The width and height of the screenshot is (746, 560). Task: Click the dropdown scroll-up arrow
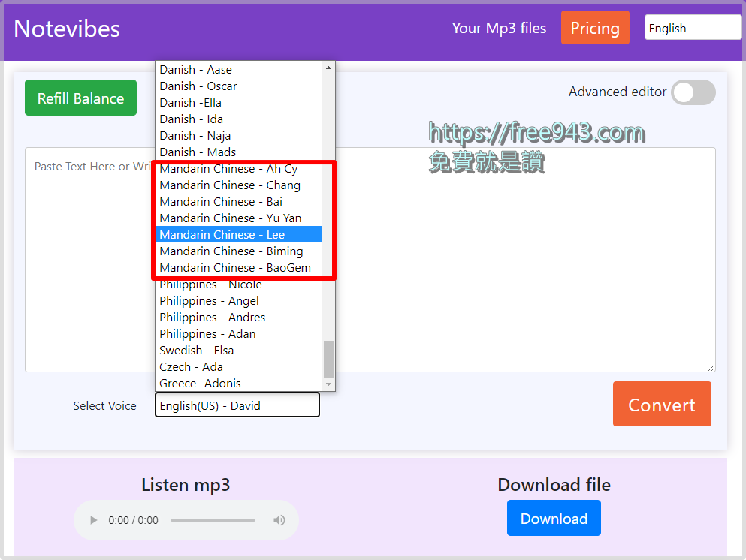click(x=328, y=67)
